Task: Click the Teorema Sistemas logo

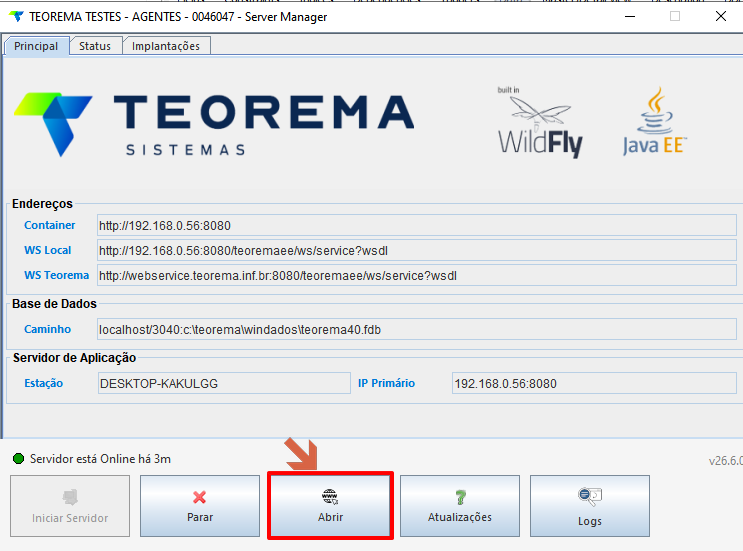Action: pyautogui.click(x=214, y=125)
